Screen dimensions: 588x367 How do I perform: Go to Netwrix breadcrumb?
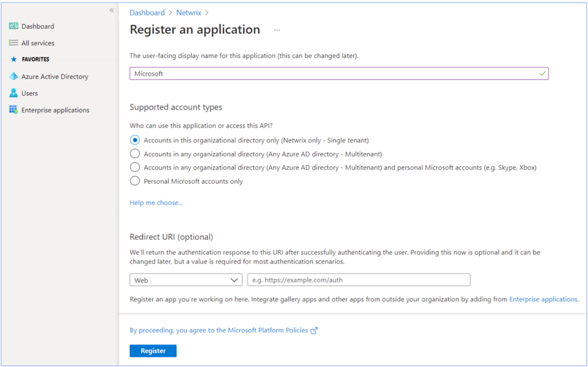[188, 12]
